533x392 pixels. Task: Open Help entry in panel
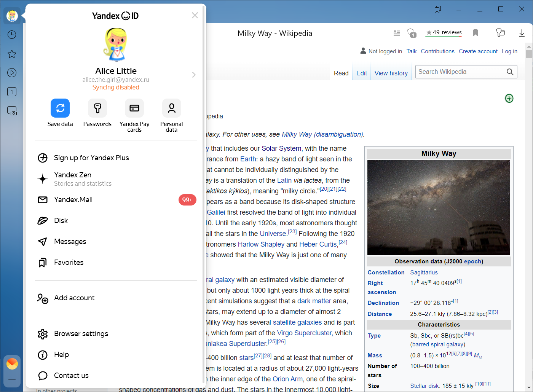(116, 355)
